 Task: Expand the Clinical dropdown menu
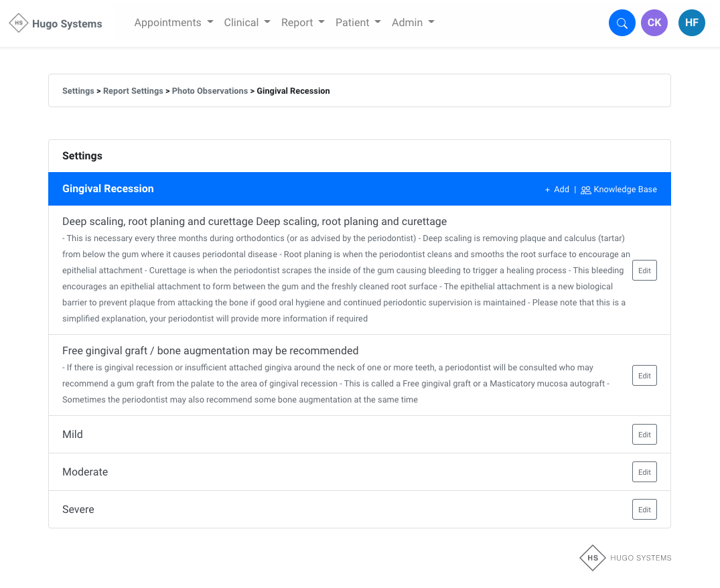click(247, 23)
